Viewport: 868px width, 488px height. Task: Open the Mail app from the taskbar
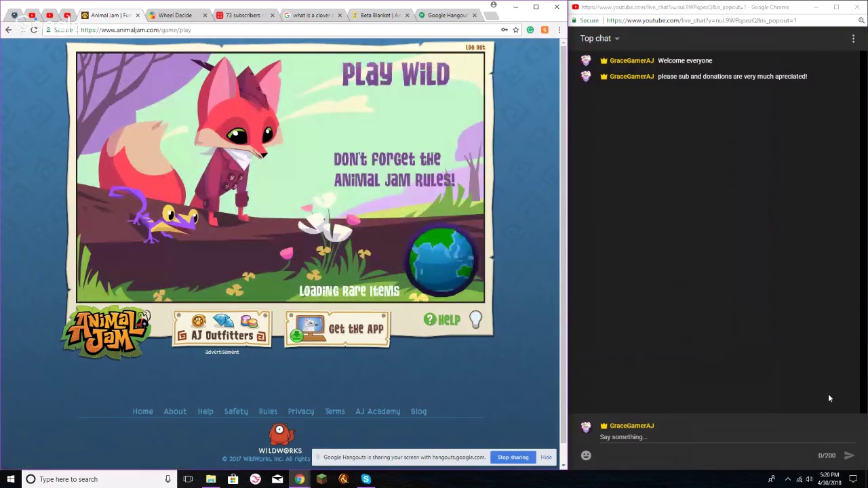(277, 479)
